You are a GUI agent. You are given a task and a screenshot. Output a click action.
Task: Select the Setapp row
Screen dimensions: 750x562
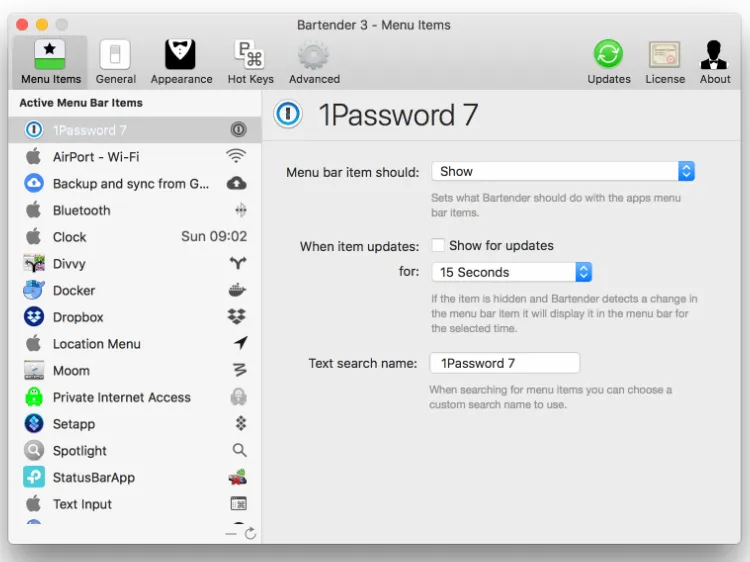click(x=135, y=424)
